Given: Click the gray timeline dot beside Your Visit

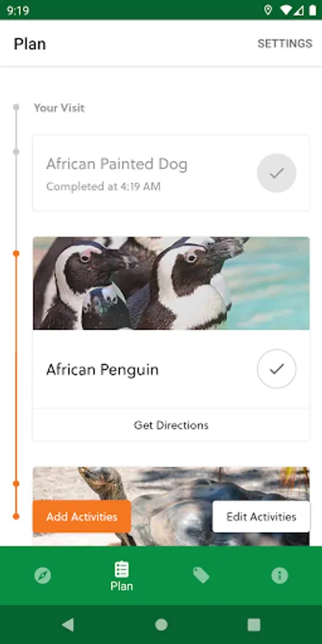Looking at the screenshot, I should (x=16, y=107).
